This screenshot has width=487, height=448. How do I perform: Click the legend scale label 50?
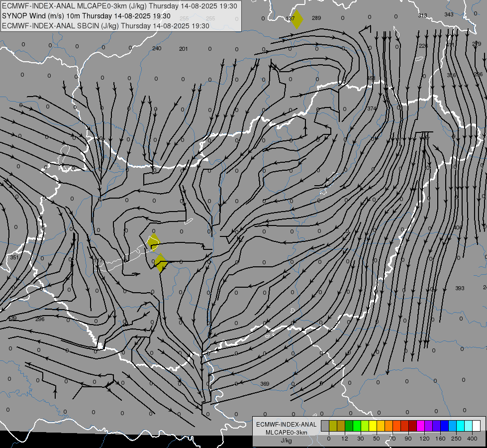(x=377, y=439)
